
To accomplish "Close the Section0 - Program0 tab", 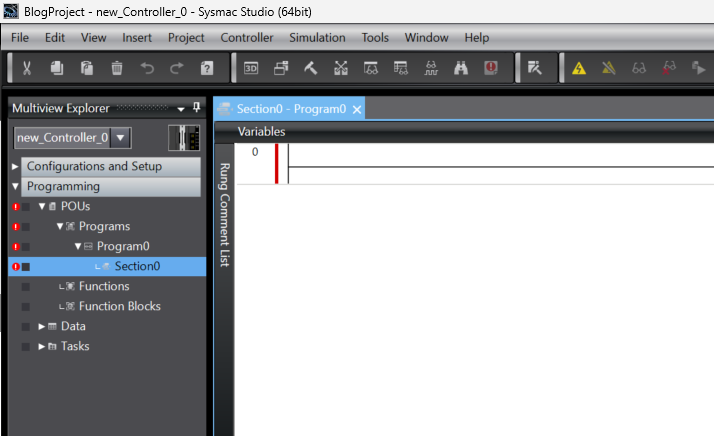I will tap(357, 109).
